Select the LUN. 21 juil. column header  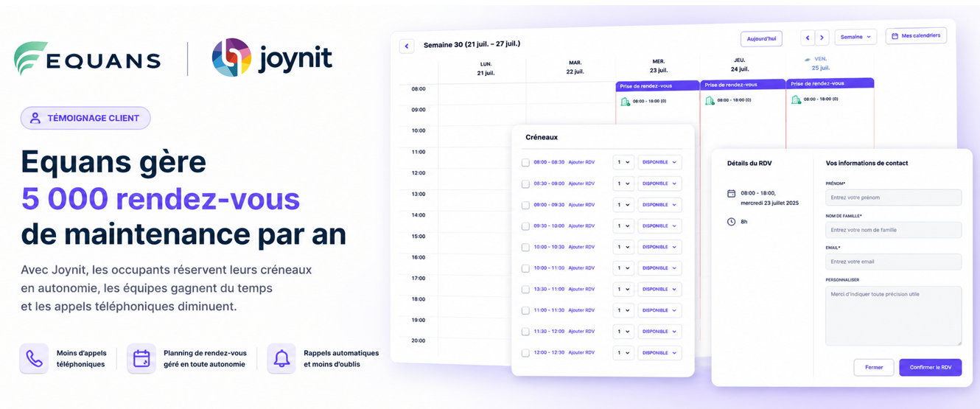point(486,69)
